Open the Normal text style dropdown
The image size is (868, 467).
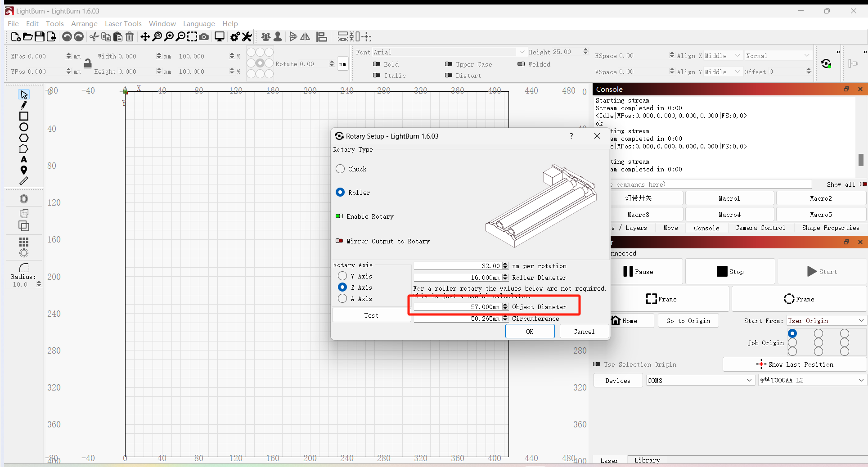tap(778, 56)
